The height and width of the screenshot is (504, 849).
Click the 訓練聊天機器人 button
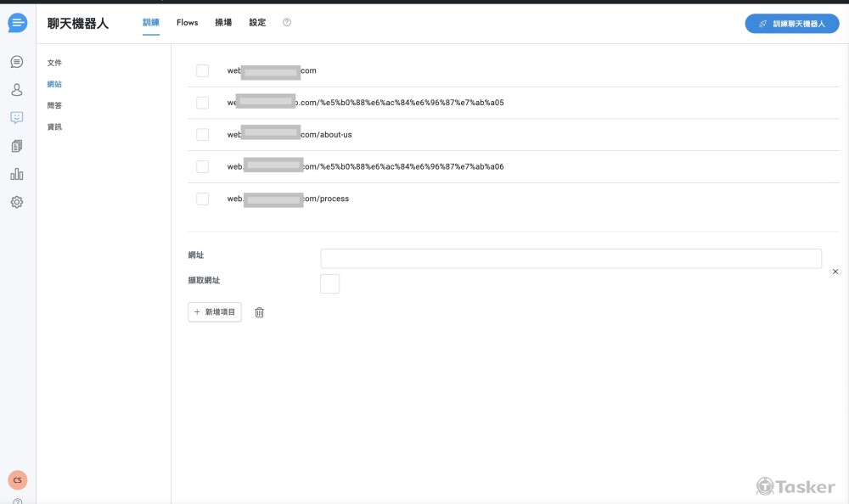792,24
